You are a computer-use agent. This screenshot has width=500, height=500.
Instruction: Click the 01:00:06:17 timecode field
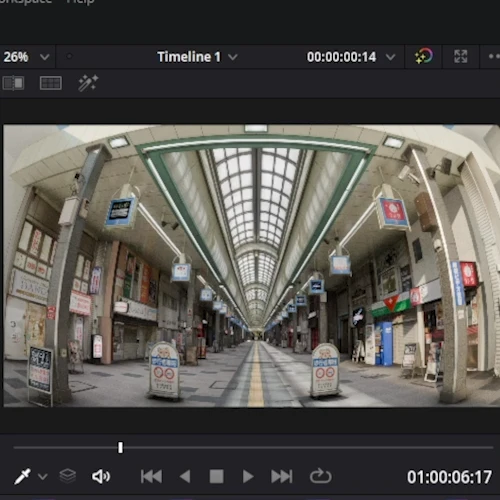449,477
